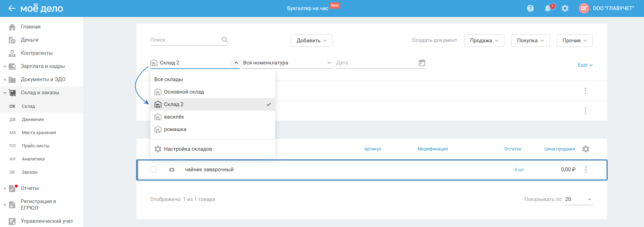Click the чайник заварочный product name

209,169
